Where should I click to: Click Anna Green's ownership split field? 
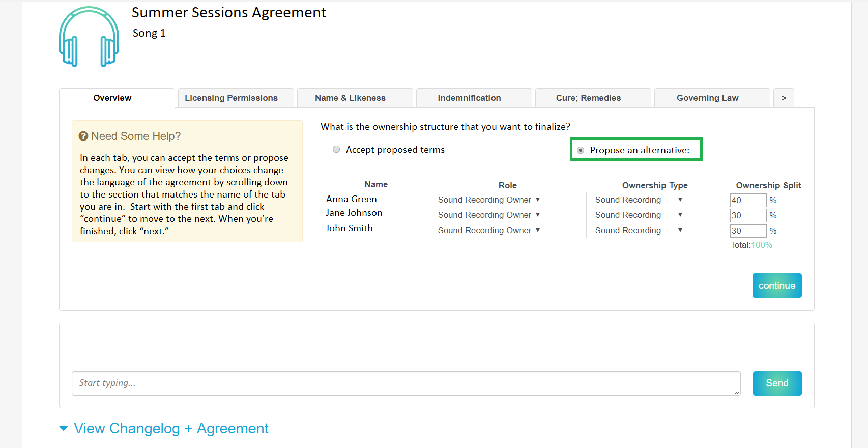pos(747,200)
